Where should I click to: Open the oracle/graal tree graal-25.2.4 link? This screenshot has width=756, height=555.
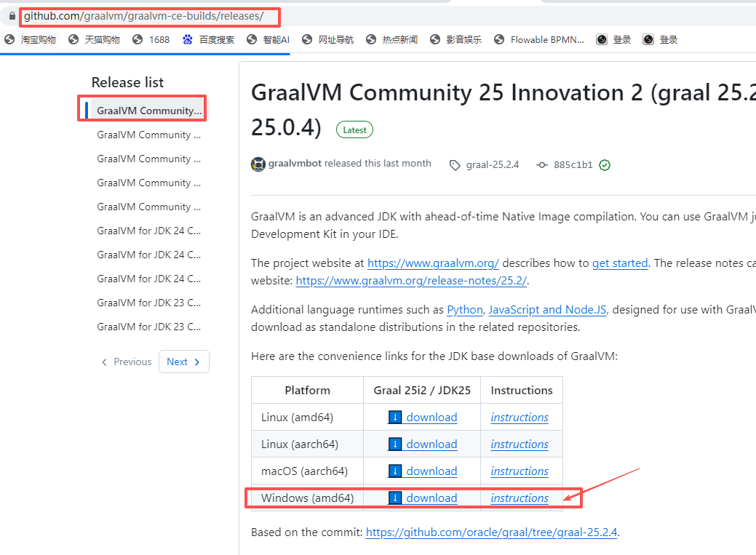click(x=491, y=532)
